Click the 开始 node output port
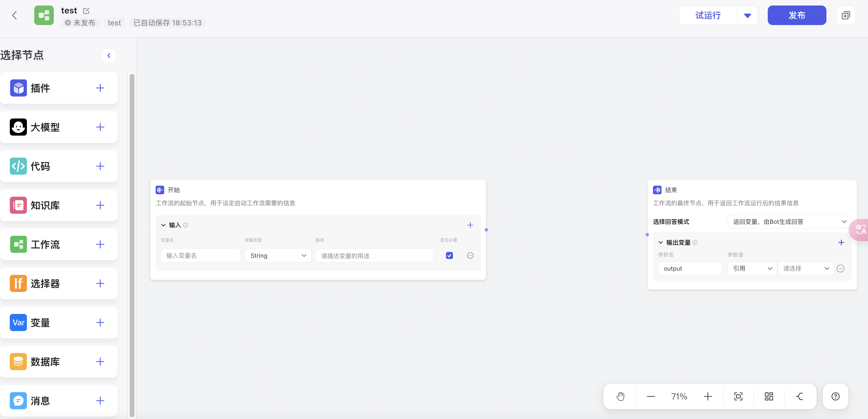 pyautogui.click(x=486, y=230)
